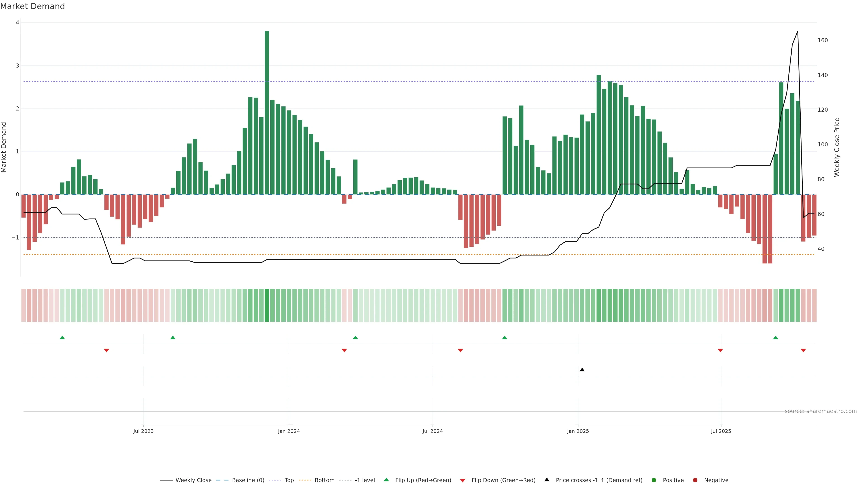
Task: Click the black Price crosses -1 legend triangle
Action: point(547,480)
